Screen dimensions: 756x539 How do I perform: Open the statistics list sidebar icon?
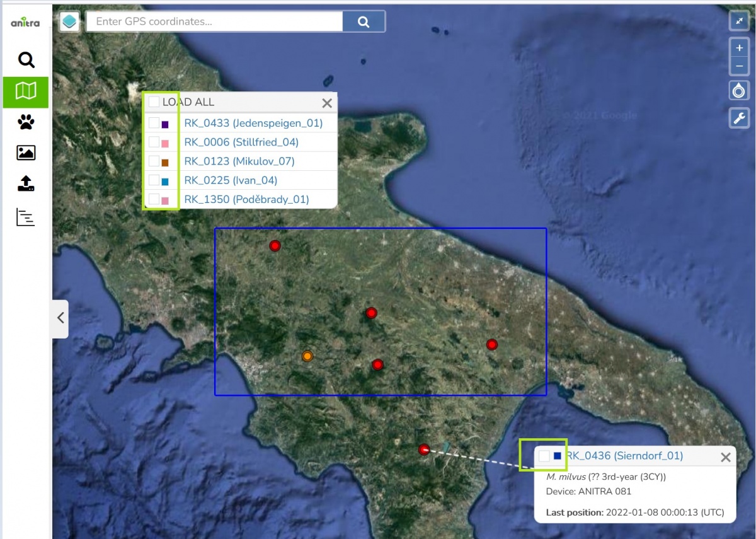pos(25,217)
